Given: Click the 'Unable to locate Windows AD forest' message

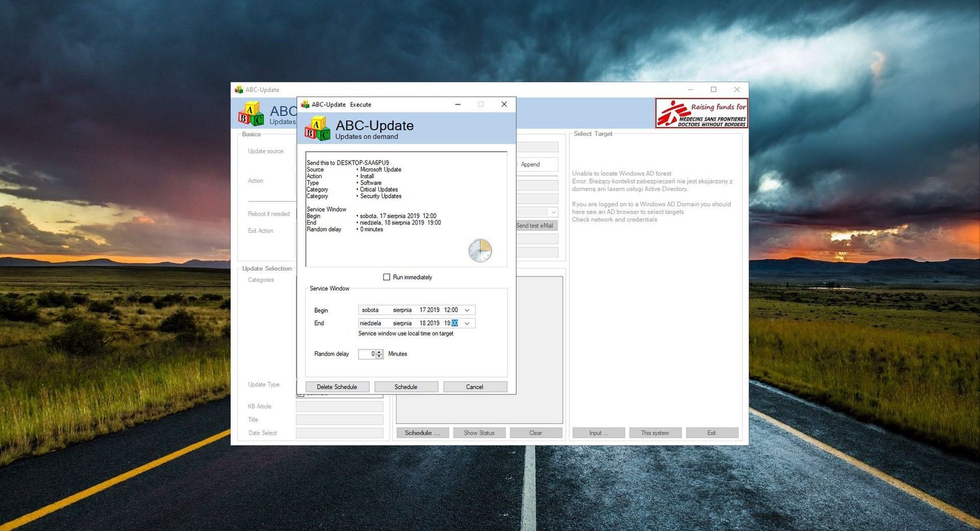Looking at the screenshot, I should (x=622, y=174).
